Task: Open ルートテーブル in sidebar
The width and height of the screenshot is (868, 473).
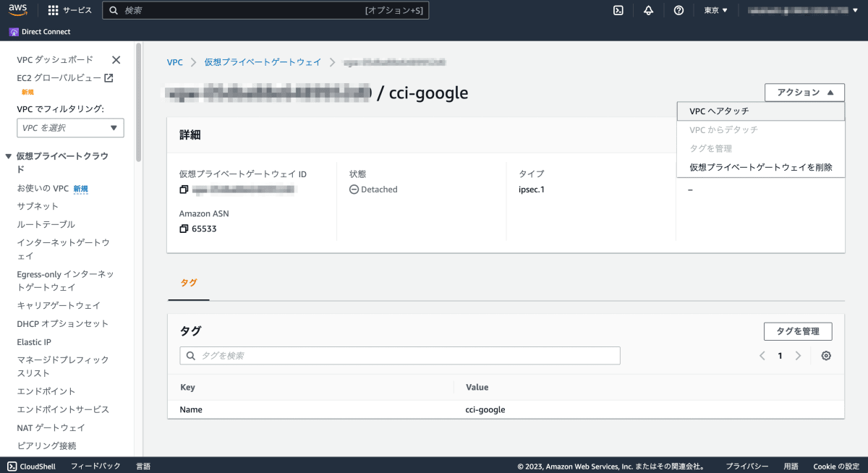Action: tap(46, 224)
